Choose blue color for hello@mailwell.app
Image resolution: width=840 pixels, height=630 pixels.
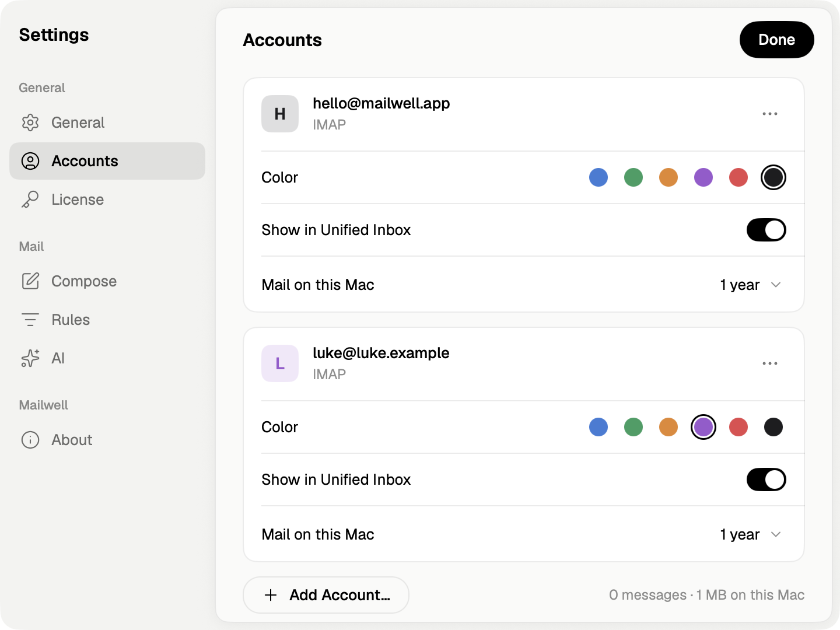[x=598, y=177]
